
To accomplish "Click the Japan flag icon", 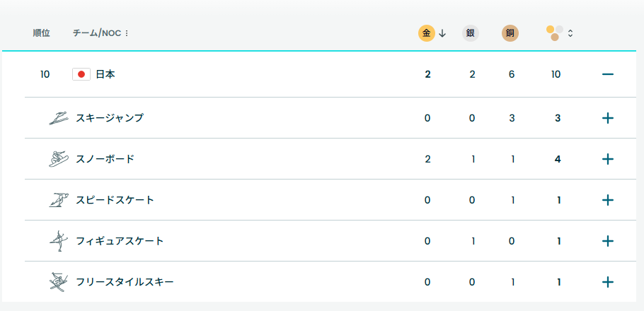I will point(81,74).
